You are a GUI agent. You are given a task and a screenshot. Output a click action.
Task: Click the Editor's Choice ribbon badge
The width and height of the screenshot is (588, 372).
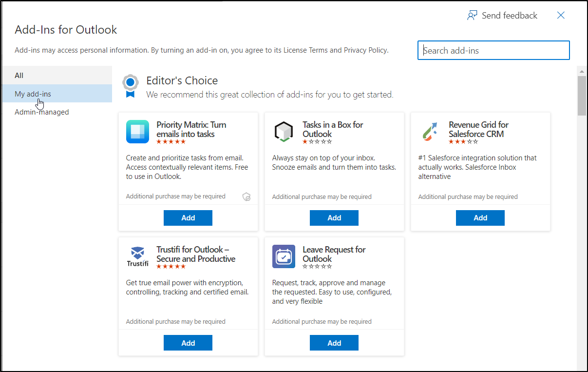[x=130, y=85]
